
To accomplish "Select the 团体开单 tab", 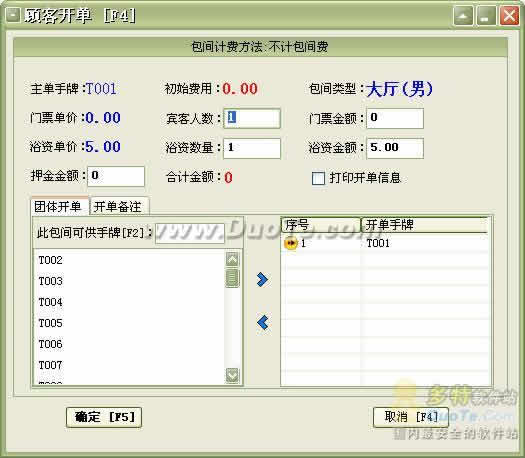I will (59, 206).
